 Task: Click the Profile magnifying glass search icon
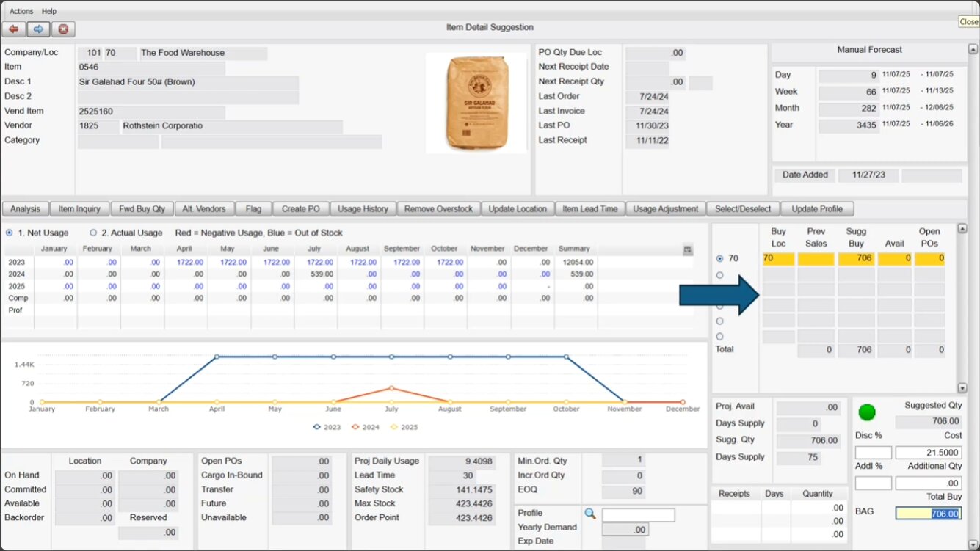tap(590, 514)
